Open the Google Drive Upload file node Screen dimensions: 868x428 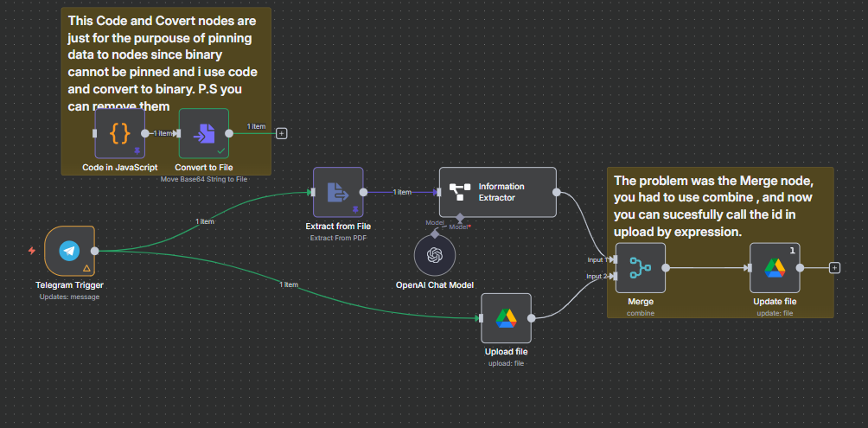506,318
